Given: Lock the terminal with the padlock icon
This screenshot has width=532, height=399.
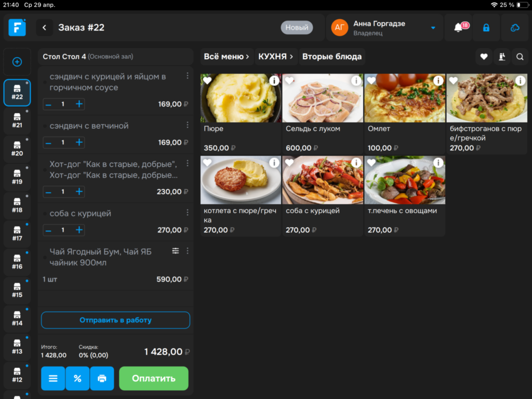Looking at the screenshot, I should pos(486,28).
